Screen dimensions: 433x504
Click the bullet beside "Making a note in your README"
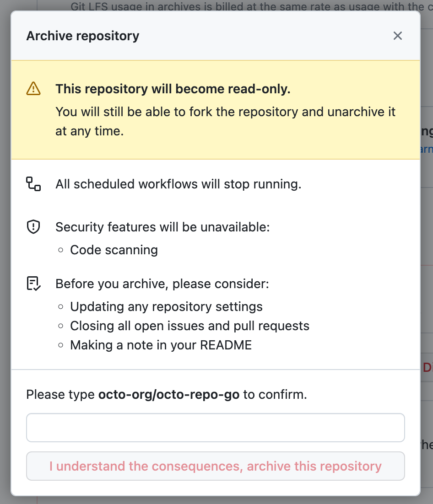[x=61, y=345]
